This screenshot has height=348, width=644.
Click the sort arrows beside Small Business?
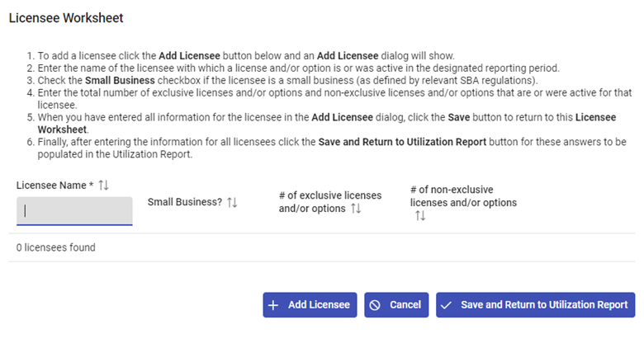point(232,202)
